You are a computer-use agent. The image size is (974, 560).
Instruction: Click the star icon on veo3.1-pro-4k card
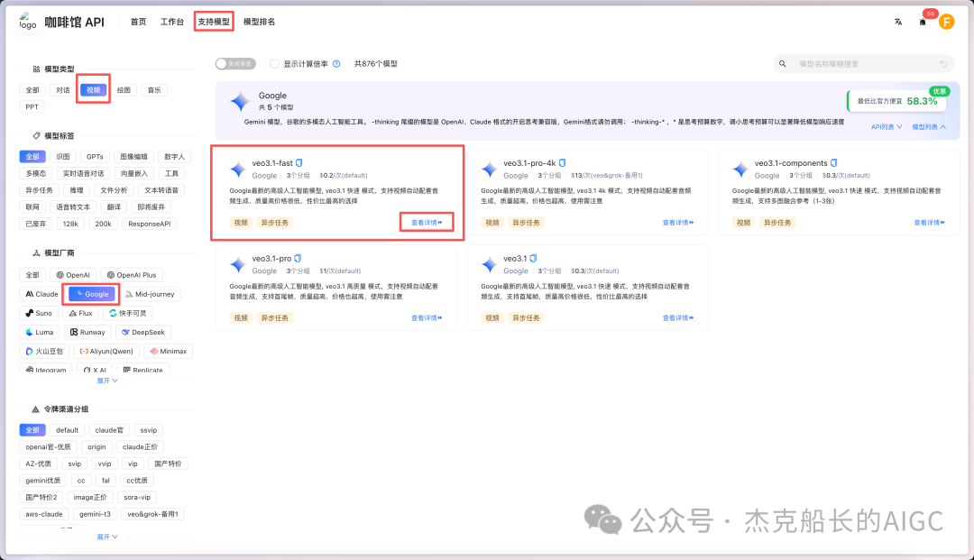click(490, 169)
